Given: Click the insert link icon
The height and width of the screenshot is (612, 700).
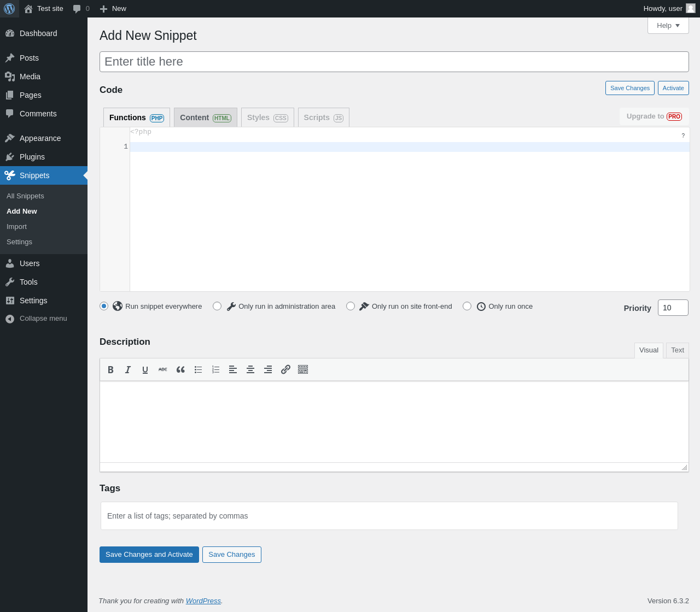Looking at the screenshot, I should [x=285, y=370].
